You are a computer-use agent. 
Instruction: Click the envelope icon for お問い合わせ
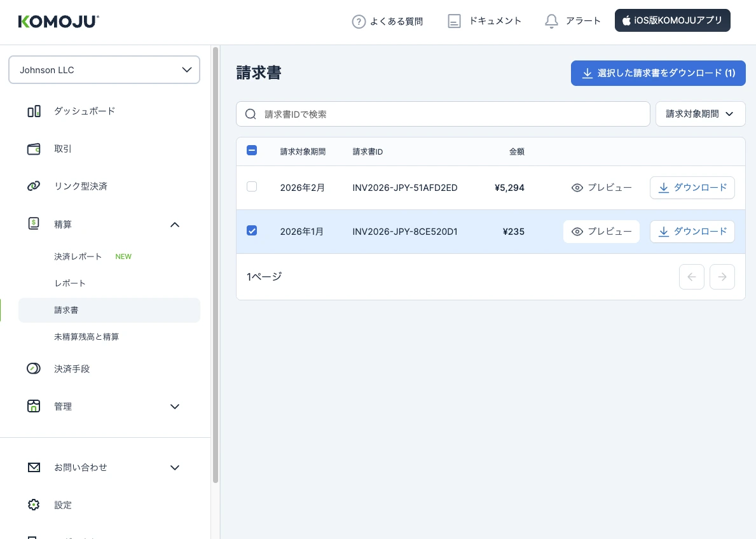point(34,467)
